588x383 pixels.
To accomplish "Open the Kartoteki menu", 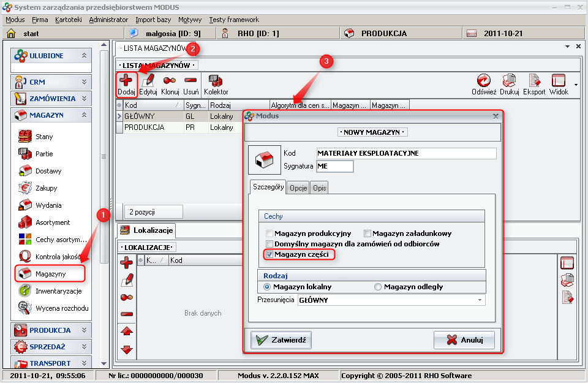I will point(68,20).
